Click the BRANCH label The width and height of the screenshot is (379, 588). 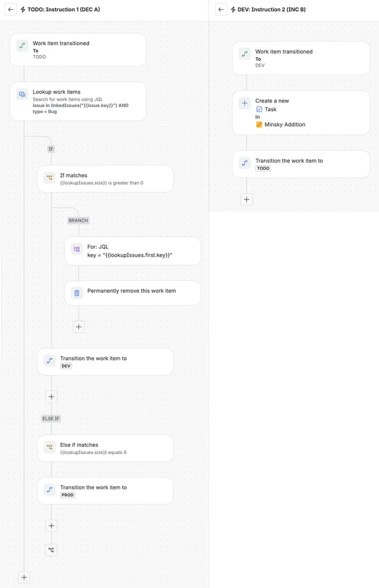(78, 221)
